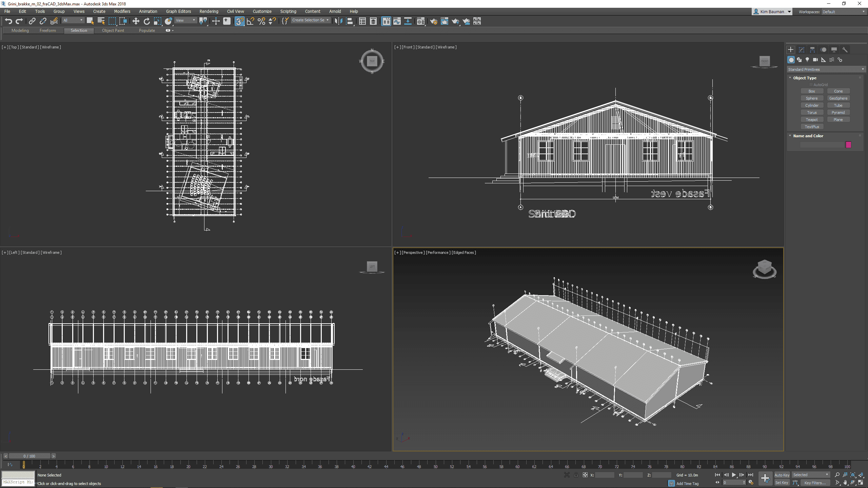868x488 pixels.
Task: Select the Zoom viewport navigation tool
Action: [837, 475]
